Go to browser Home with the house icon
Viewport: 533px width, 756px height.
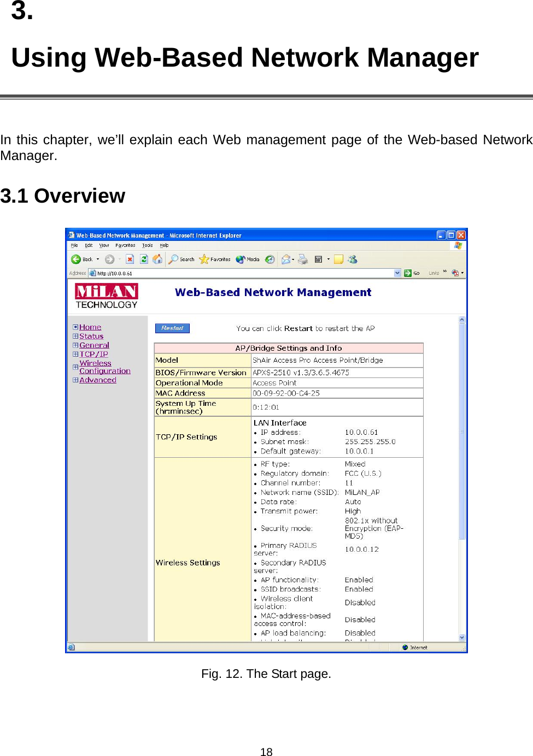coord(157,259)
